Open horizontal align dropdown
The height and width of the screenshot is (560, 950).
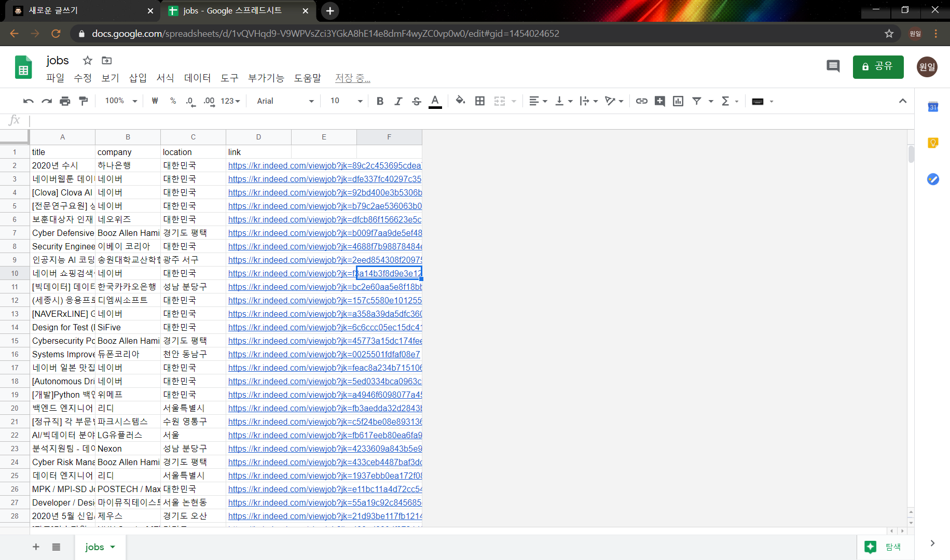538,101
